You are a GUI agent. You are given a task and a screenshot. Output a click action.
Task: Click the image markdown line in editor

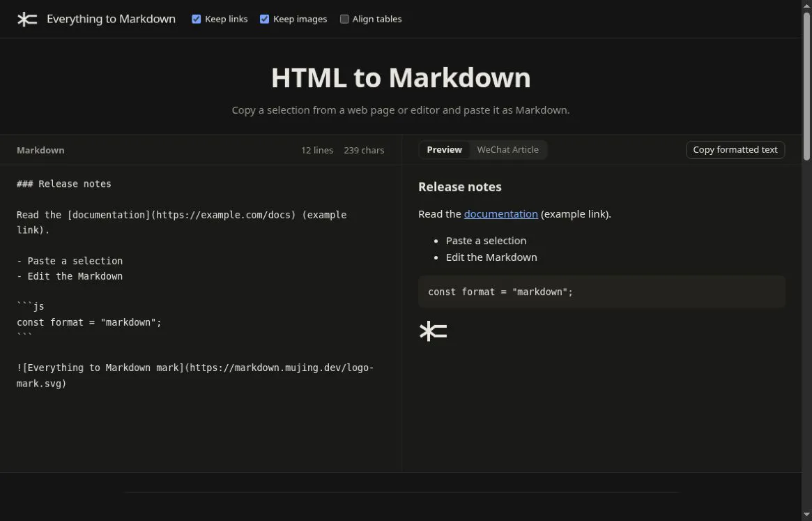tap(195, 375)
